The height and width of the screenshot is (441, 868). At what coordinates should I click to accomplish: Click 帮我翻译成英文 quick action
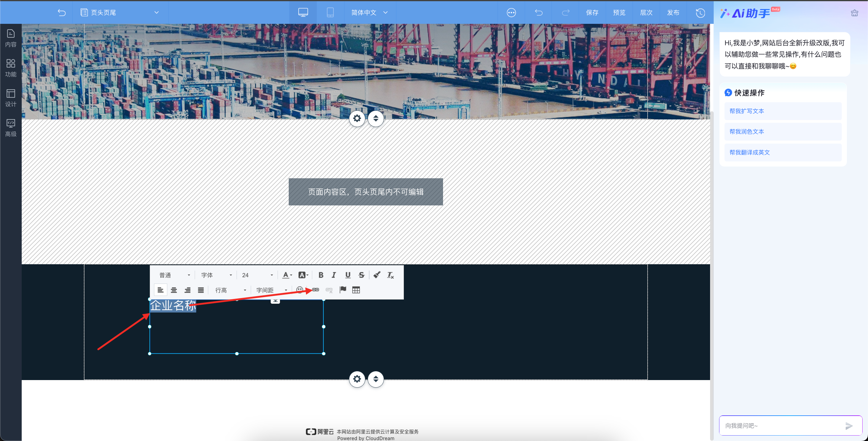tap(783, 152)
